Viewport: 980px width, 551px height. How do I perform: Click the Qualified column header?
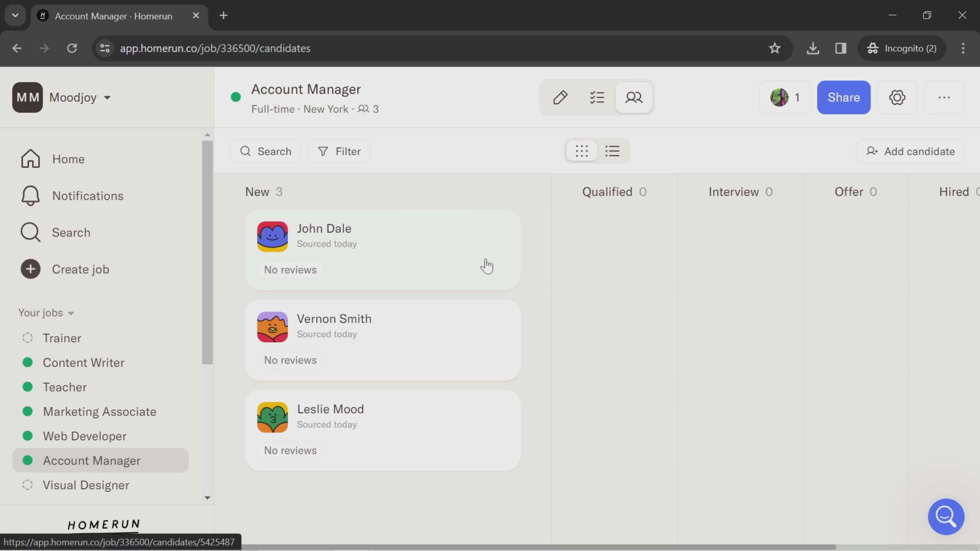[614, 192]
